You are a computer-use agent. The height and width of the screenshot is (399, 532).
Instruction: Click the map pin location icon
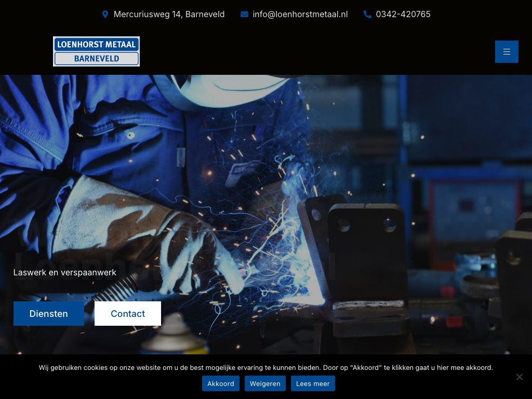(105, 15)
